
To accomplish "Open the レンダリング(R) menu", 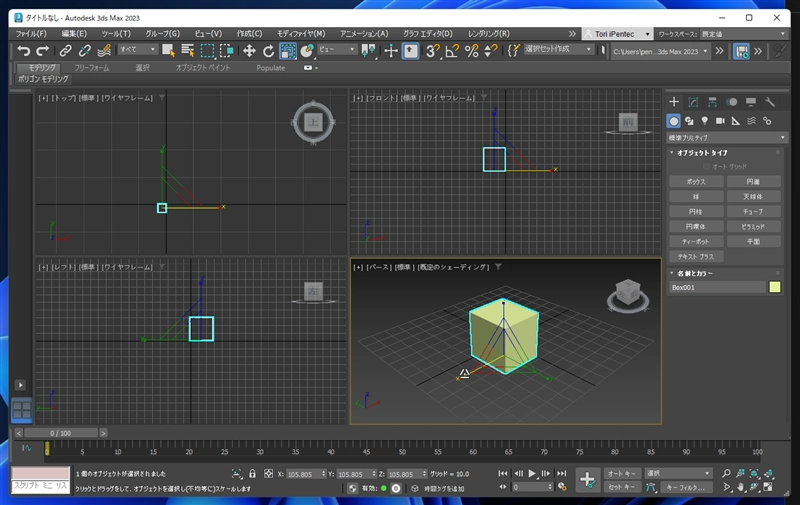I will coord(488,34).
